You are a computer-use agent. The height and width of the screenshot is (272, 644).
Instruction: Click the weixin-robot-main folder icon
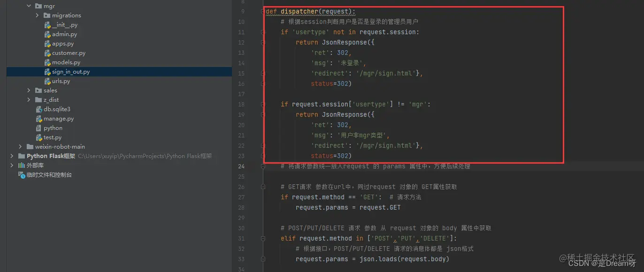[x=30, y=147]
